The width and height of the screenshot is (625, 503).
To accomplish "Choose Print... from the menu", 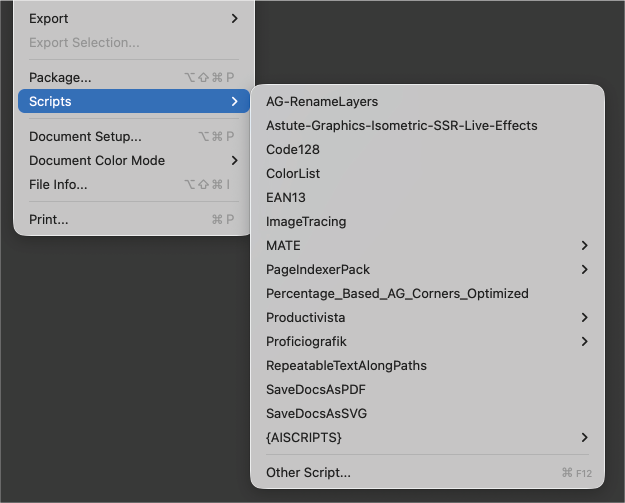I will [x=134, y=219].
